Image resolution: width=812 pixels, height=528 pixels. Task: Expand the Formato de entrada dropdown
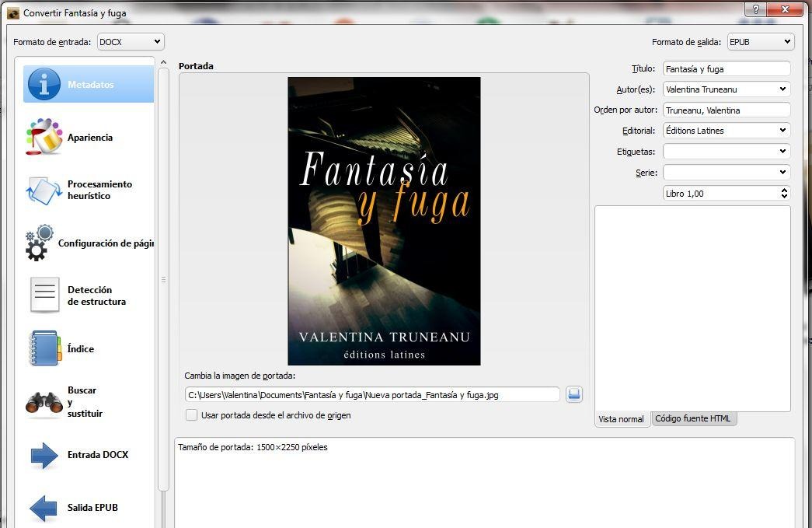coord(130,42)
